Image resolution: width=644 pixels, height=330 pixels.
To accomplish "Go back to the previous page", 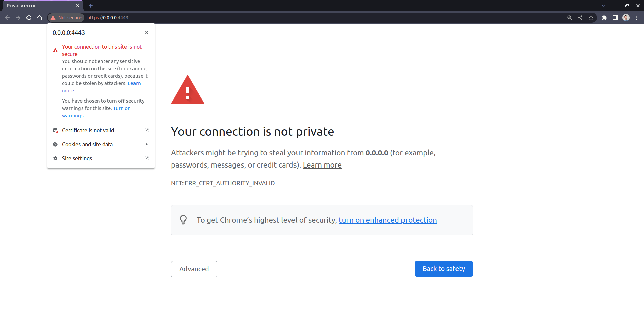I will [7, 18].
